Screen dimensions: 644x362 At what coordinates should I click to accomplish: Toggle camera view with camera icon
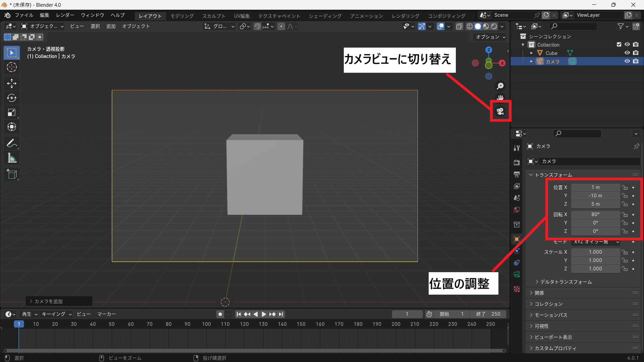(x=500, y=111)
